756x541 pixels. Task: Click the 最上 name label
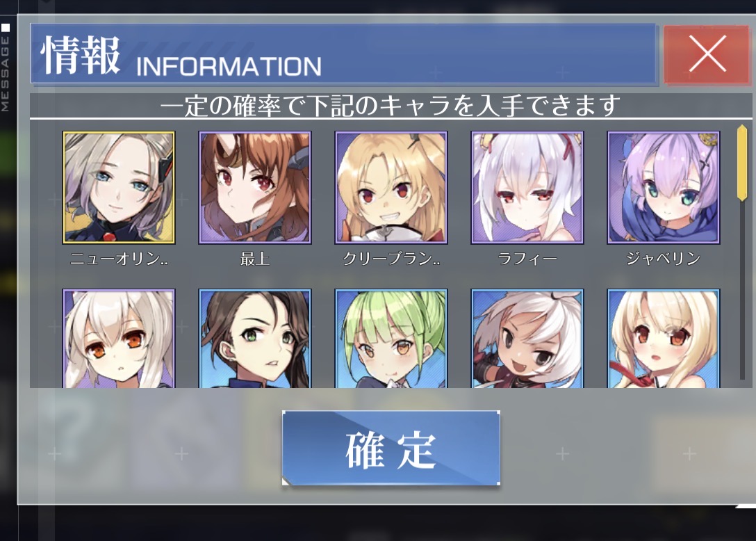254,259
